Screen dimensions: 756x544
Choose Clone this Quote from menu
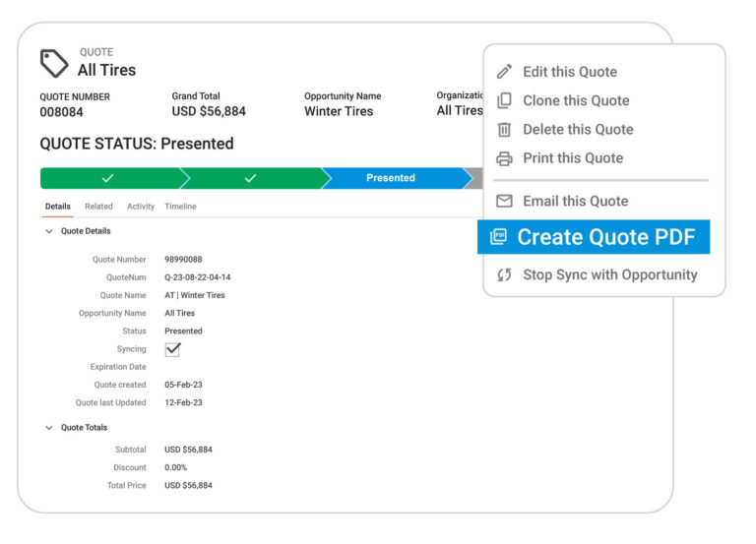pos(576,100)
